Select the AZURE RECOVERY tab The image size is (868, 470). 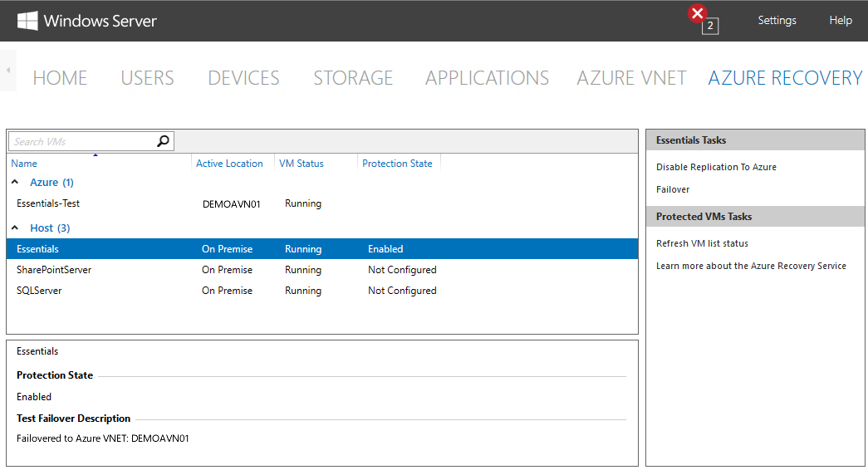tap(786, 78)
